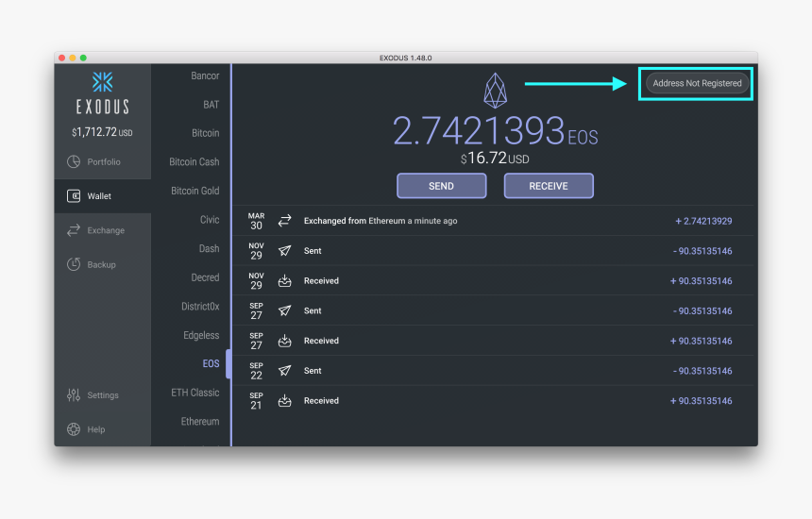The height and width of the screenshot is (519, 812).
Task: Click the Address Not Registered button
Action: 697,83
